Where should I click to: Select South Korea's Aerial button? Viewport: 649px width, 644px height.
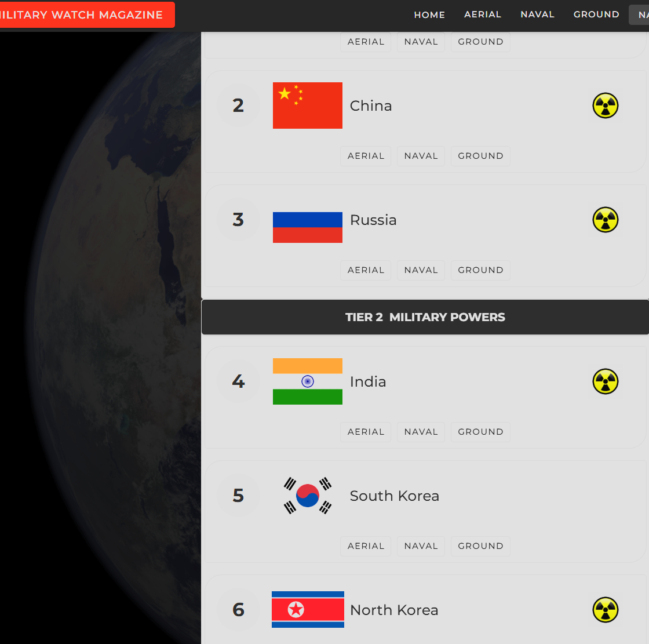tap(366, 546)
